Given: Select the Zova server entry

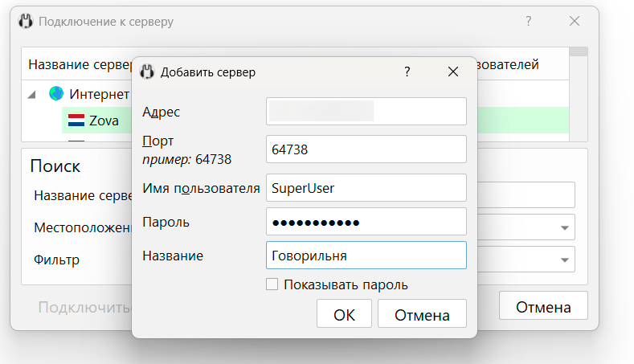Looking at the screenshot, I should [104, 121].
